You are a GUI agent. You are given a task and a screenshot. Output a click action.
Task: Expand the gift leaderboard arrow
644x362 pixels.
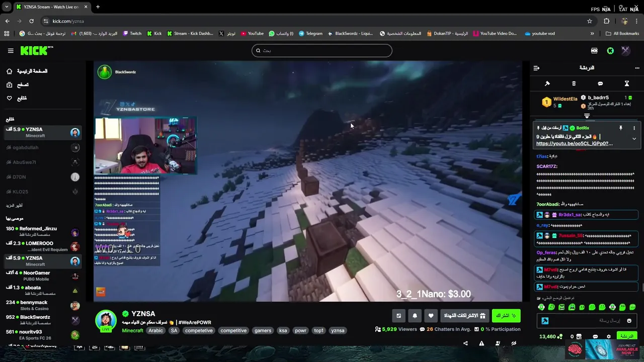click(x=587, y=116)
